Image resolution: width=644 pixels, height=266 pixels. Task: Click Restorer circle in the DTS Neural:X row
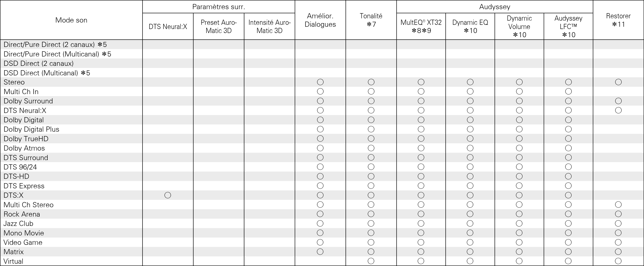coord(618,110)
